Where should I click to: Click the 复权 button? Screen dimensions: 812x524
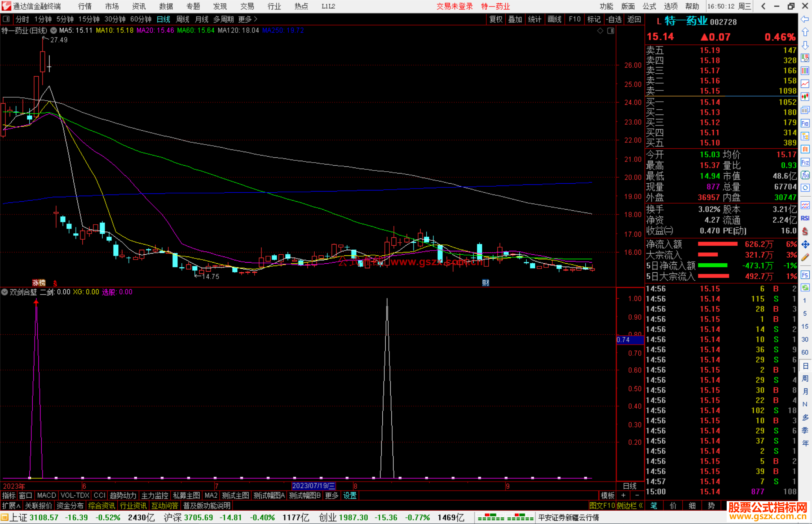click(496, 19)
